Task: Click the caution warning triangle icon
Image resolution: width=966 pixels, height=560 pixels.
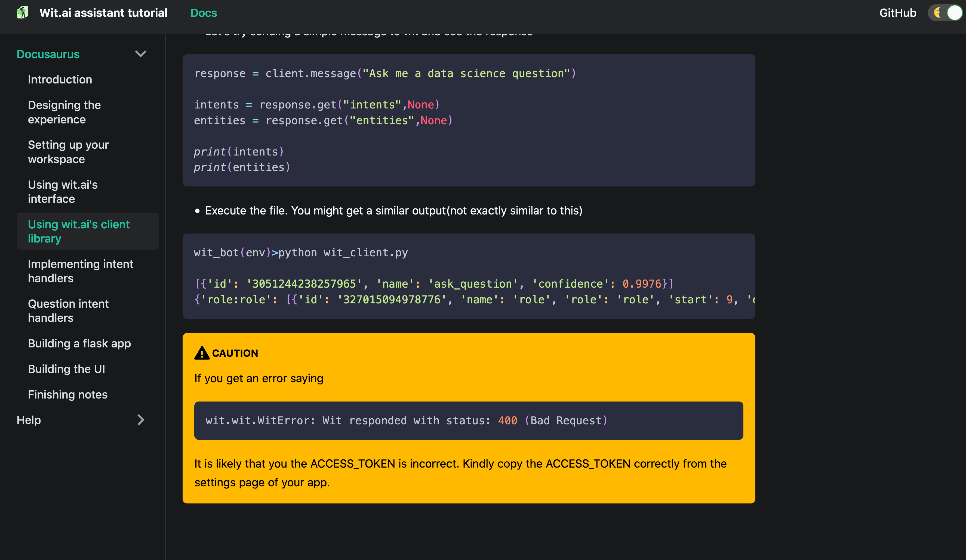Action: [x=202, y=353]
